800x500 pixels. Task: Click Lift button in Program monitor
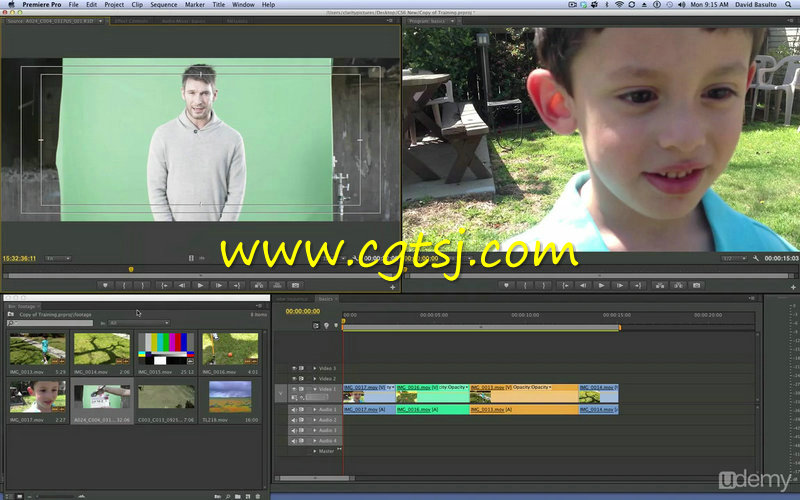point(660,286)
